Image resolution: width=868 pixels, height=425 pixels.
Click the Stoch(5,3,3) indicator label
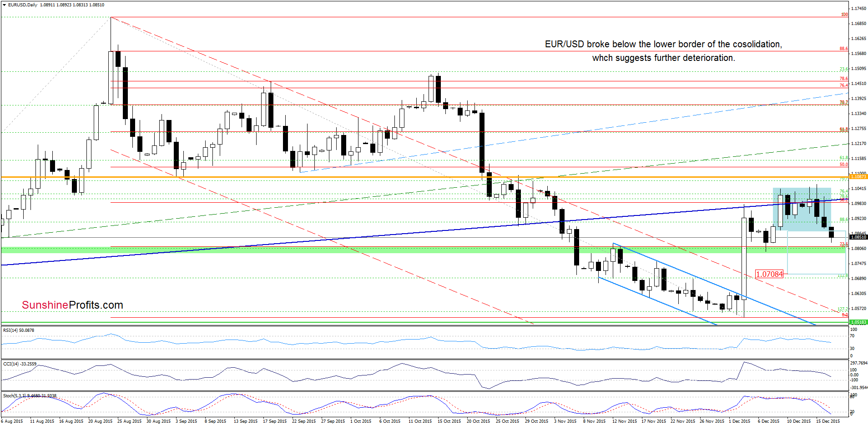click(30, 396)
